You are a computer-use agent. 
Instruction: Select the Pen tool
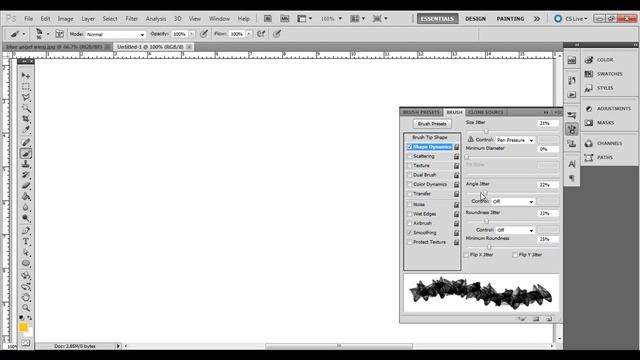point(26,231)
